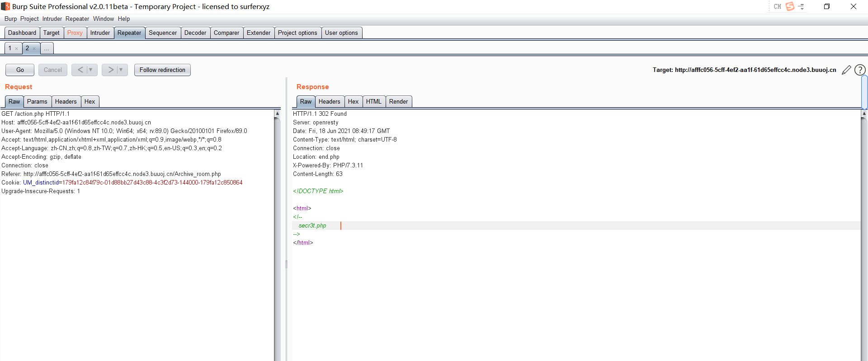Close Repeater tab 2 with its x
The width and height of the screenshot is (868, 361).
coord(34,48)
